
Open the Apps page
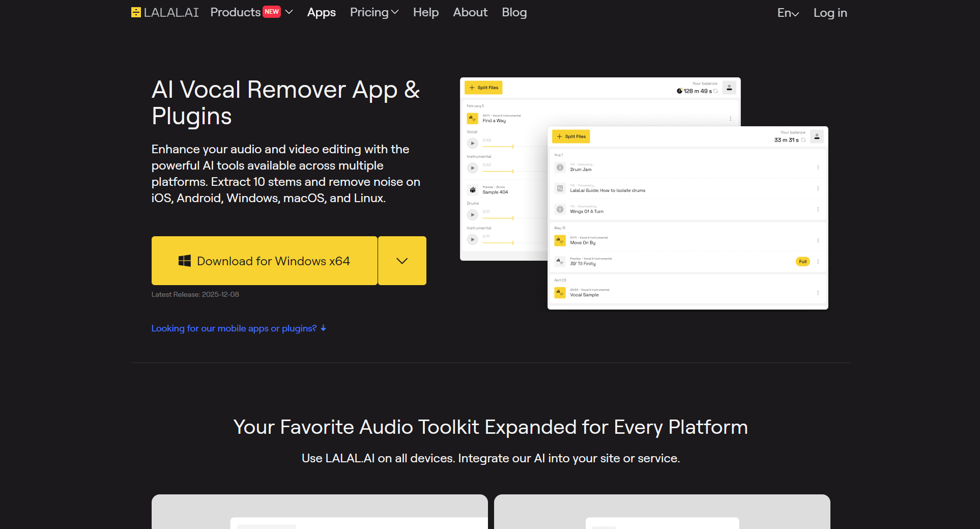tap(321, 12)
